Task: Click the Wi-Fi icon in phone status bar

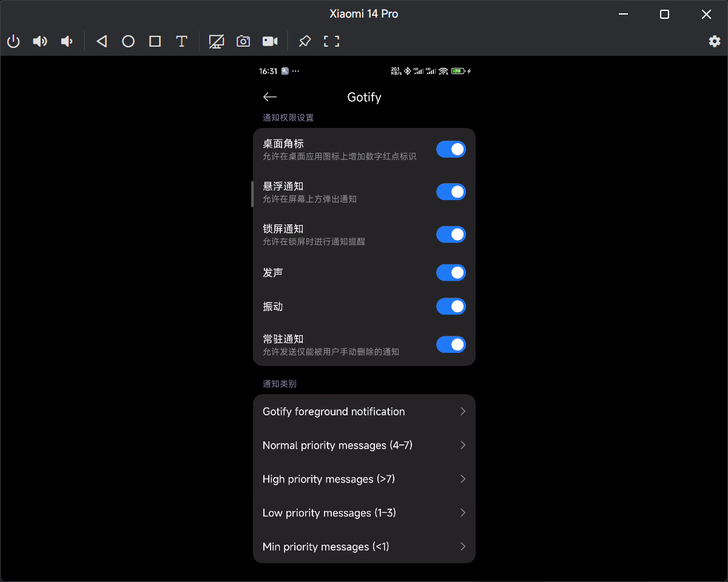Action: click(x=443, y=71)
